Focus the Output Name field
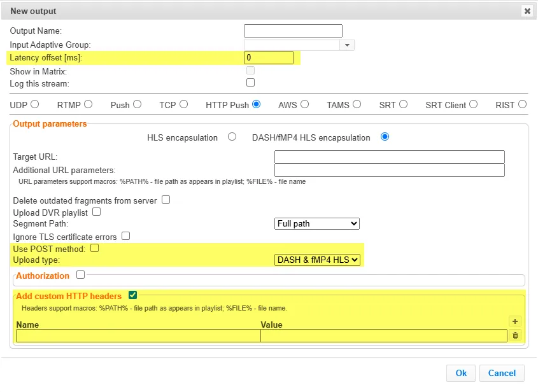Viewport: 538px width, 392px height. (293, 31)
